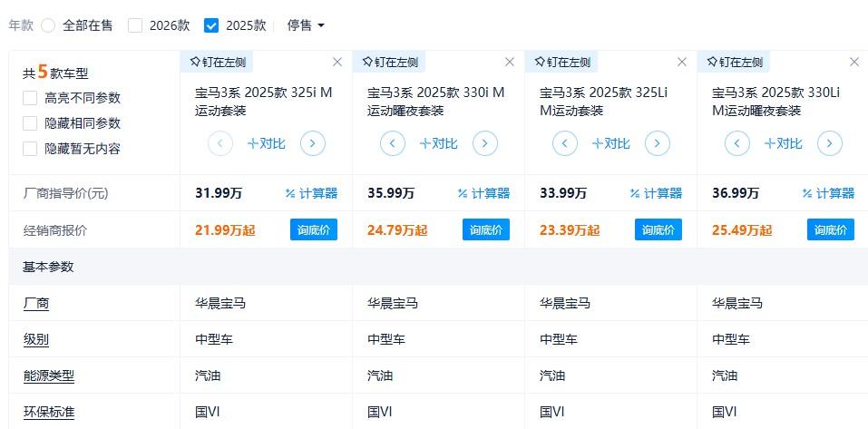Open 宝马3系 2025款 330Li M运动曜夜套装 title
This screenshot has height=429, width=868.
point(776,102)
